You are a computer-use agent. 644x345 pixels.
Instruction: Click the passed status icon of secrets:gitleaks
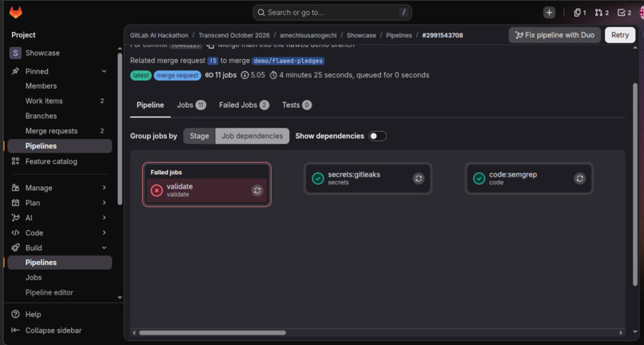318,178
